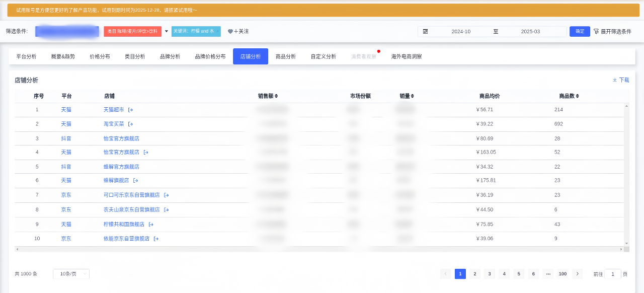Screen dimensions: 644x293
Task: Click the horizontal scrollbar right arrow
Action: (x=621, y=249)
